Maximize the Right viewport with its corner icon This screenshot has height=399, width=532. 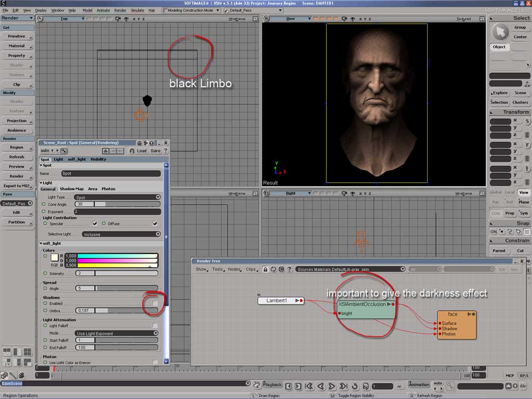(x=482, y=193)
